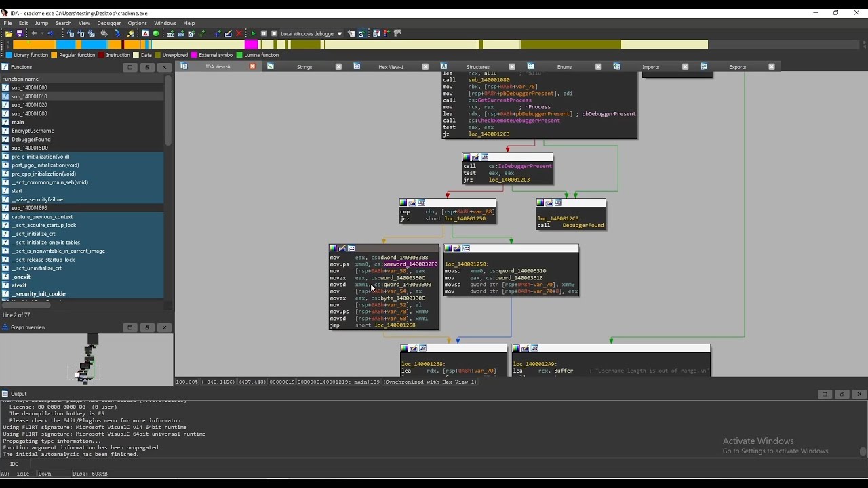Close the Graph overview panel

[x=164, y=327]
